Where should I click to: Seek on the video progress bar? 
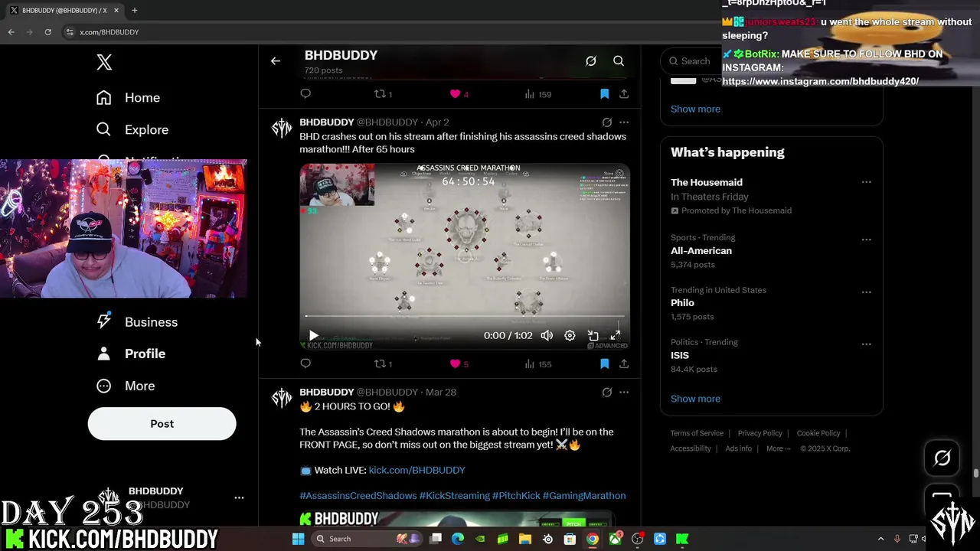point(465,316)
